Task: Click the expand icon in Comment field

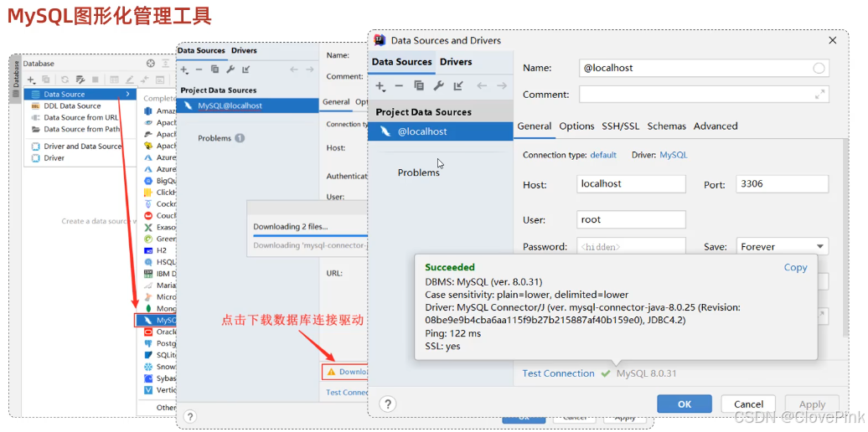Action: pyautogui.click(x=820, y=94)
